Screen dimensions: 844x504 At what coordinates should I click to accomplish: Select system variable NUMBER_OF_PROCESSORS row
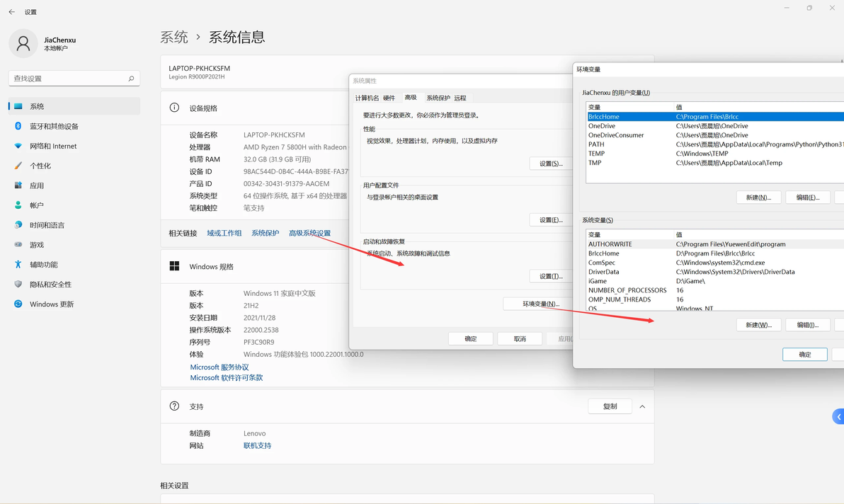715,290
